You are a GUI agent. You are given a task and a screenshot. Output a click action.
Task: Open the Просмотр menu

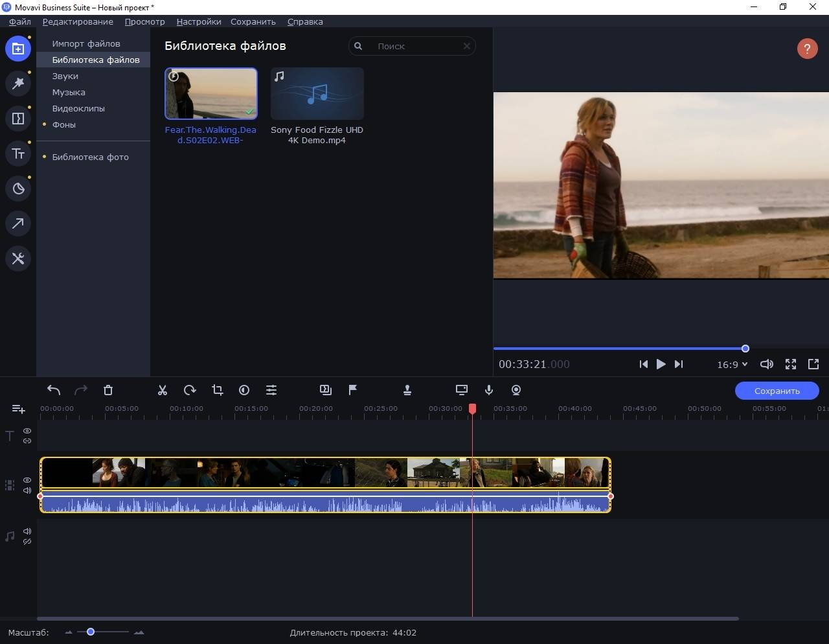click(x=144, y=21)
